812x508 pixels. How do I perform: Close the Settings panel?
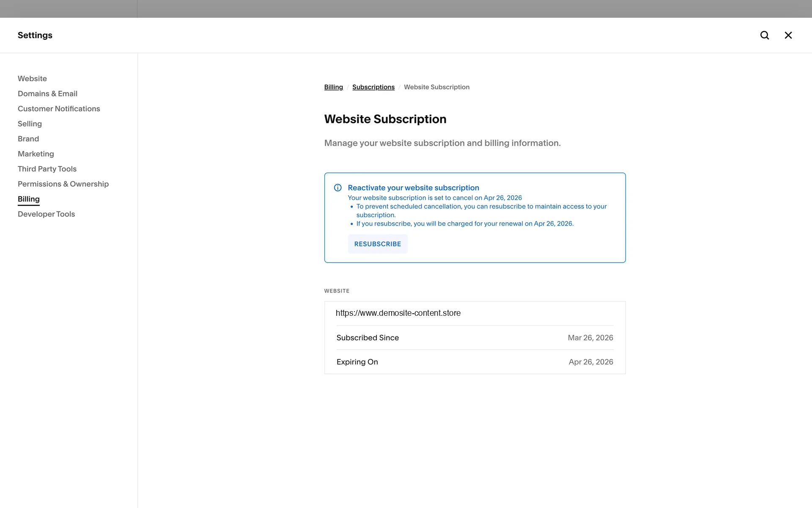pyautogui.click(x=788, y=35)
